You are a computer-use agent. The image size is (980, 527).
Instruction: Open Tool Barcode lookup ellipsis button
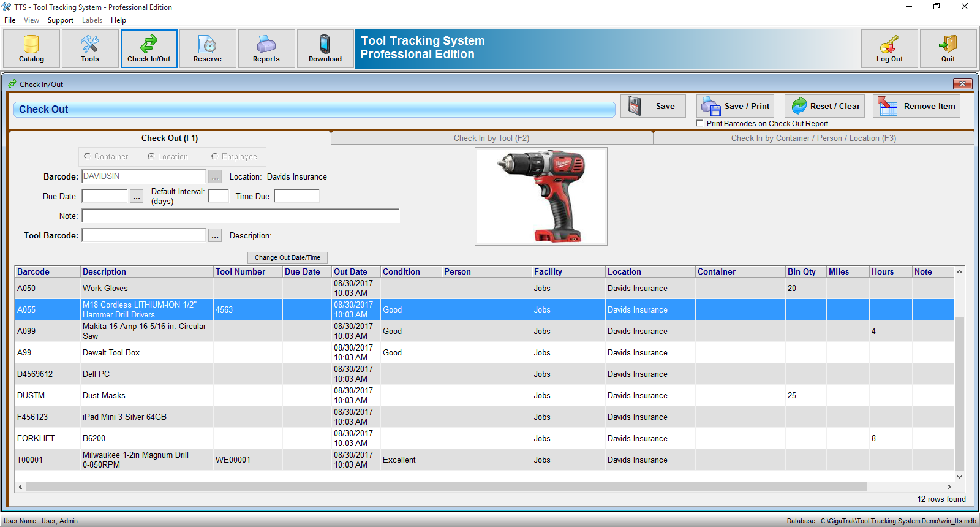click(215, 235)
